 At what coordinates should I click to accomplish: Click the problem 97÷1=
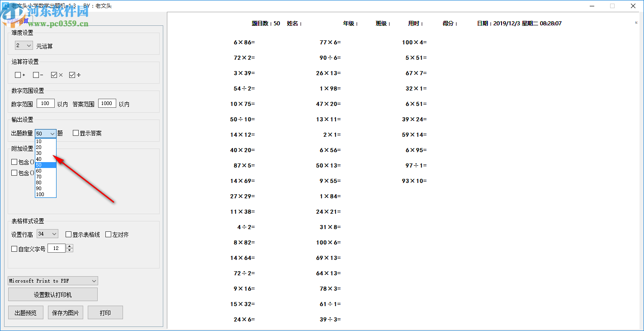416,166
